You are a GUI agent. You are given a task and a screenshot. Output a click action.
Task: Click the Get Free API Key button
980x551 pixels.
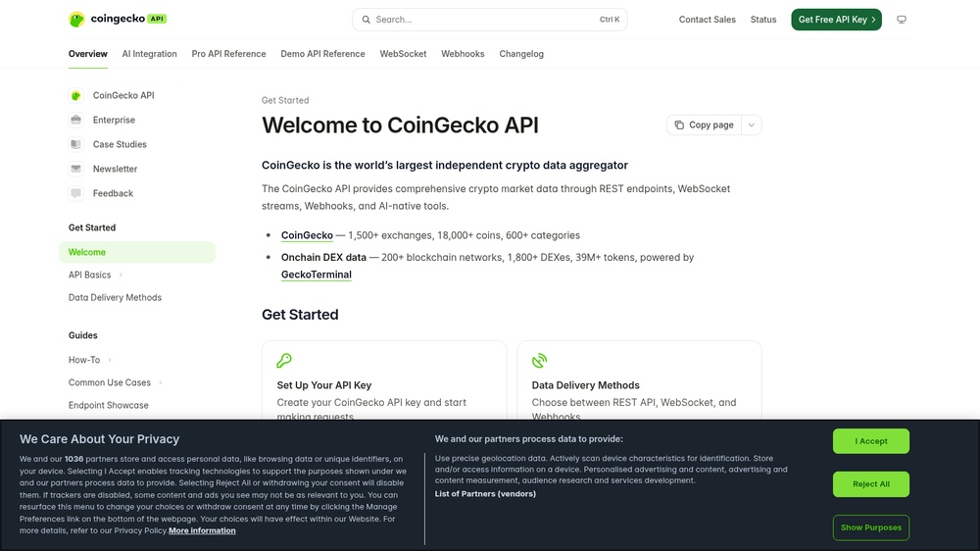pyautogui.click(x=836, y=20)
